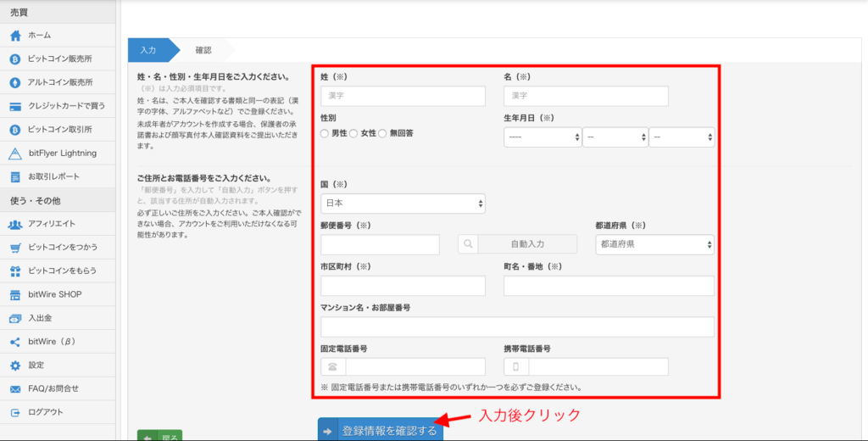Click the bitWire share icon
The height and width of the screenshot is (441, 868).
[15, 343]
